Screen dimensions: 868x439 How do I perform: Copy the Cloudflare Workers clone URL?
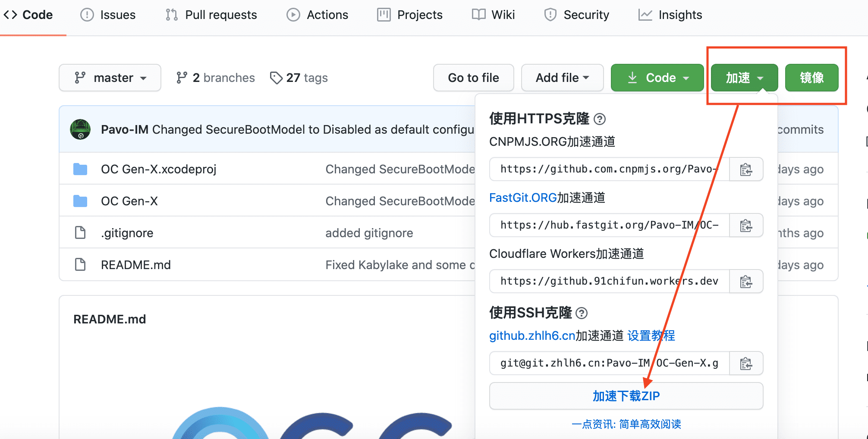[x=746, y=281]
